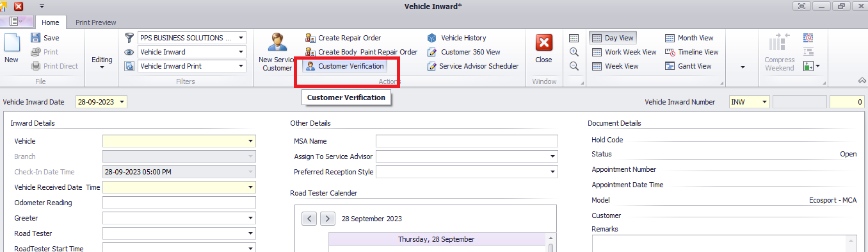Click the MSA Name input field
868x252 pixels.
[467, 141]
